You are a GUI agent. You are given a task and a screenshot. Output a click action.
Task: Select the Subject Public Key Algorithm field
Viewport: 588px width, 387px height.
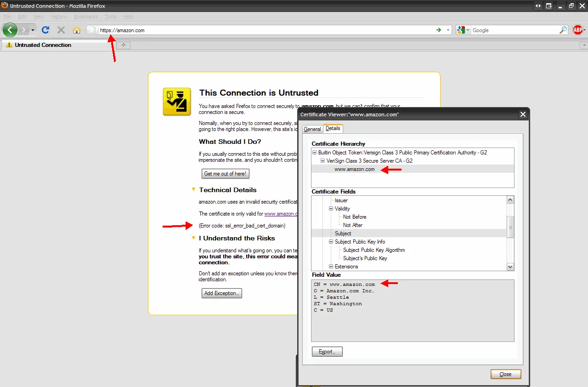374,250
